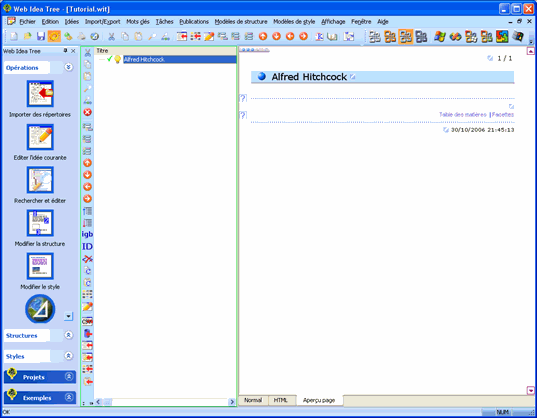Select the Alfred Hitchcock tree item
The width and height of the screenshot is (537, 418).
pos(179,59)
